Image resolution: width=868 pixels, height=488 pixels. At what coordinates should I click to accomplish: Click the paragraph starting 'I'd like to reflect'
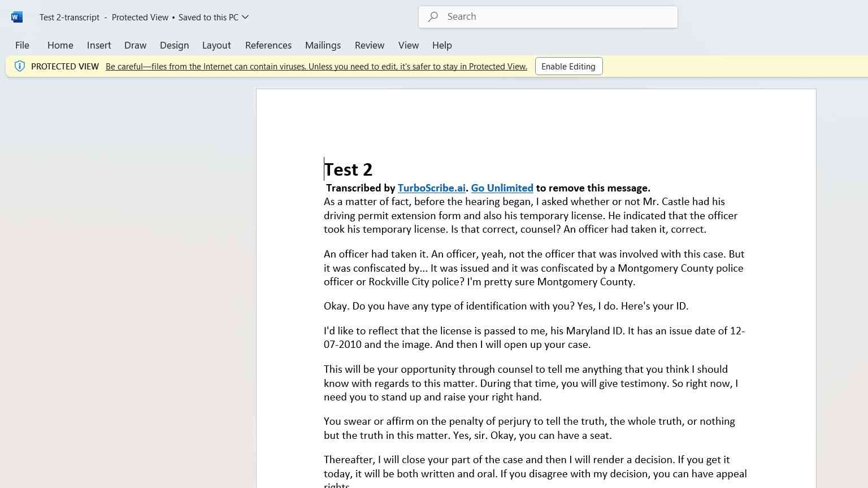pos(534,338)
